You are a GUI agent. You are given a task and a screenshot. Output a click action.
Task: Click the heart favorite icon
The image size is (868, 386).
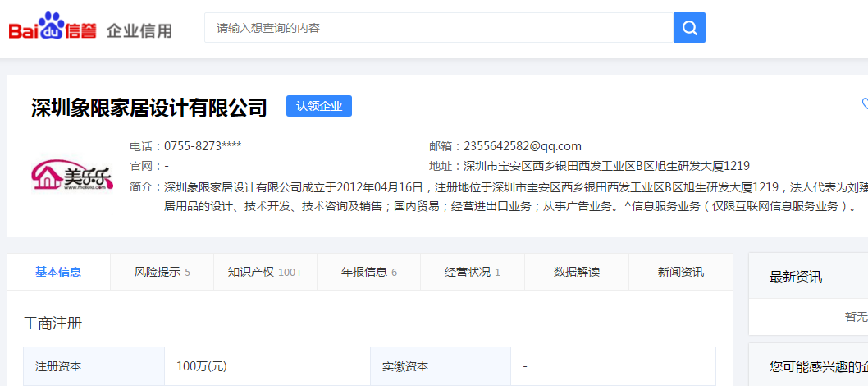coord(864,104)
